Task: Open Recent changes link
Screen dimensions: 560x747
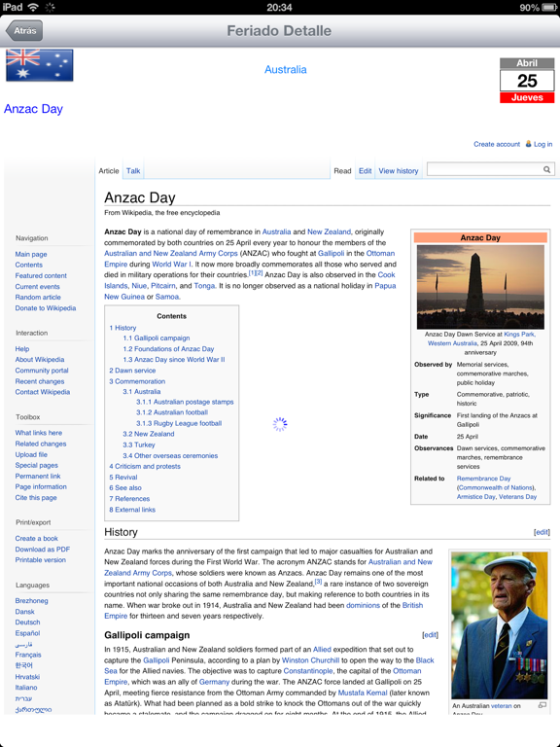Action: (x=40, y=381)
